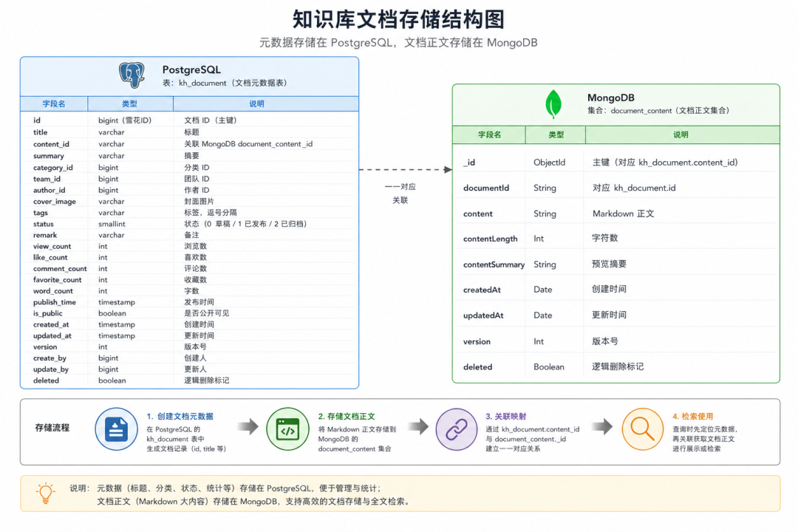798x532 pixels.
Task: Click the purple chain link icon for step 3
Action: click(457, 429)
